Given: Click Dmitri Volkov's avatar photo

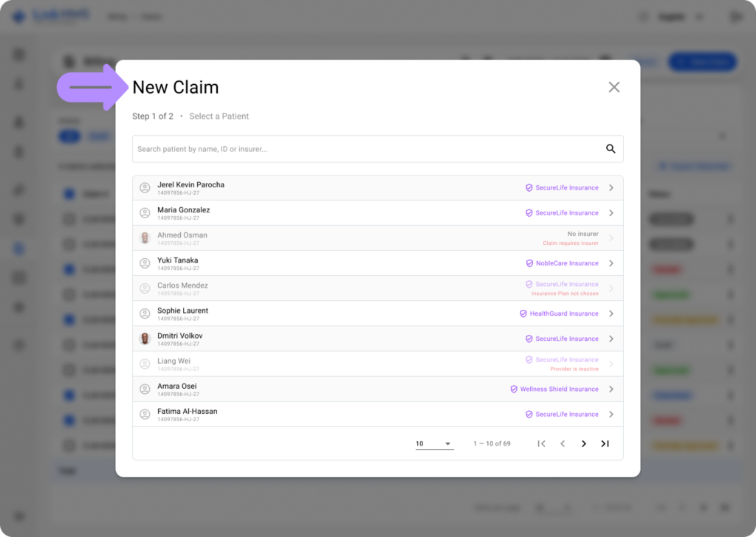Looking at the screenshot, I should [145, 339].
